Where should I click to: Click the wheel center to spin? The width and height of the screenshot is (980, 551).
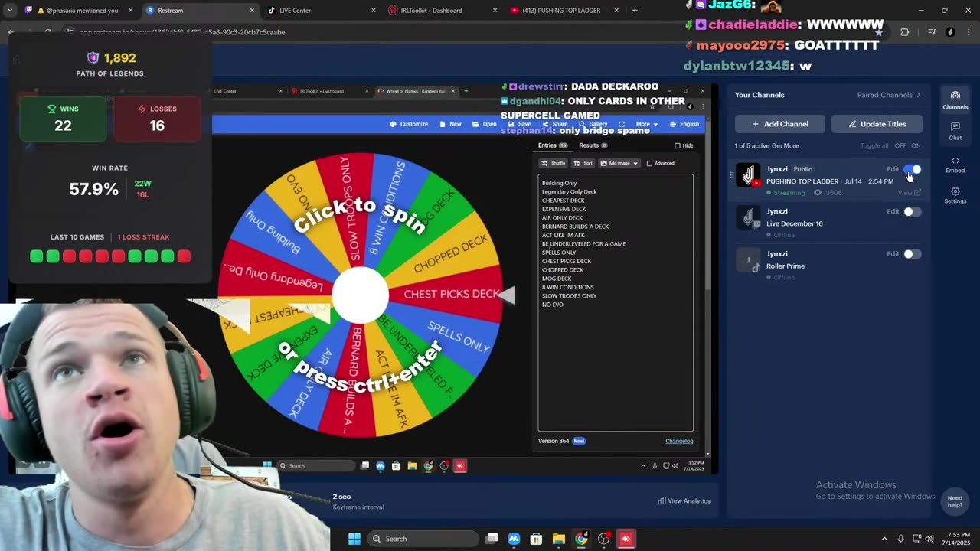[x=360, y=295]
